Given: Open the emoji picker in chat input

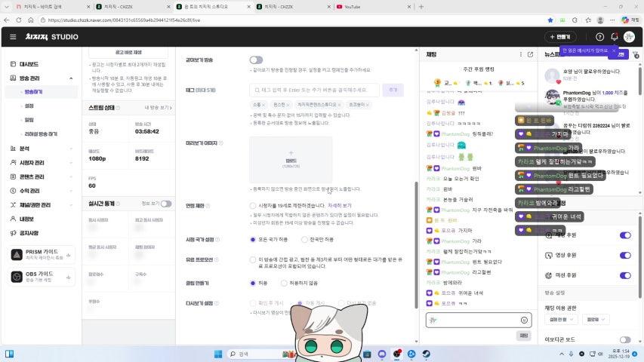Looking at the screenshot, I should pos(524,320).
